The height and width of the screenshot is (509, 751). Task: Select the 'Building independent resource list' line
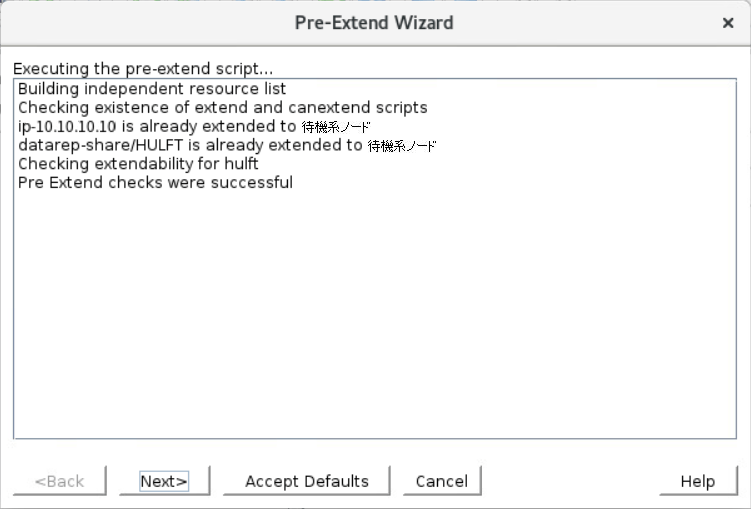[x=152, y=89]
